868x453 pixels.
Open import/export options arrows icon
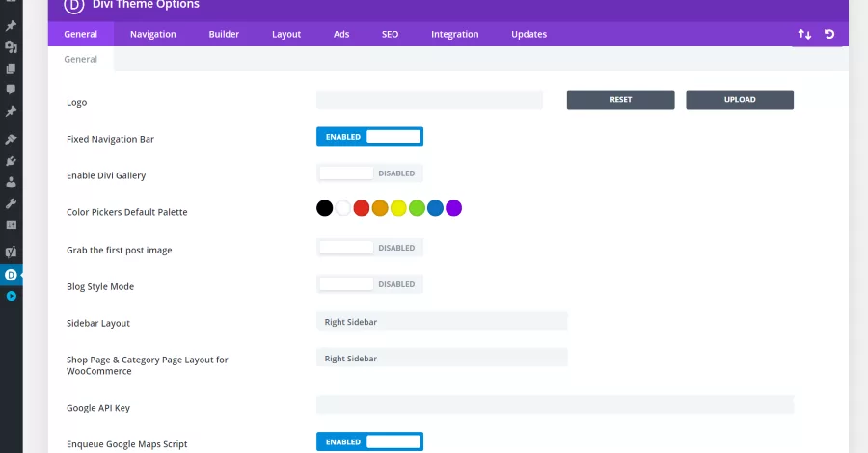[x=804, y=35]
